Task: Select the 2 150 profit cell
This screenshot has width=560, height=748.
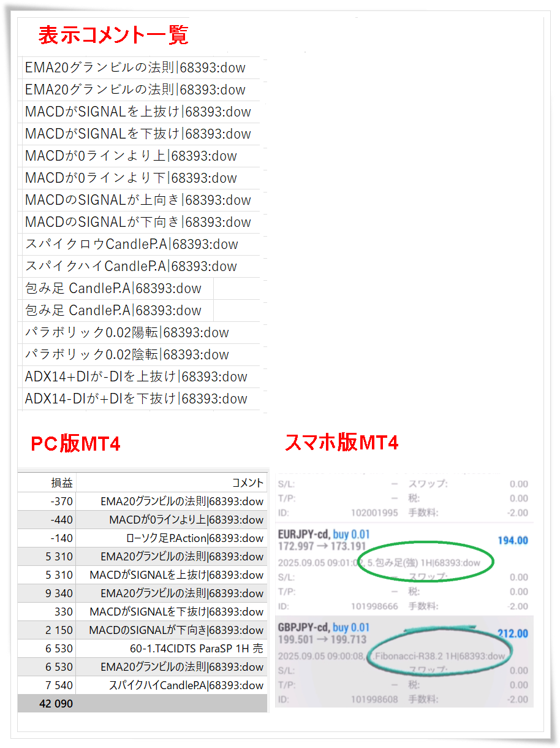Action: tap(47, 630)
